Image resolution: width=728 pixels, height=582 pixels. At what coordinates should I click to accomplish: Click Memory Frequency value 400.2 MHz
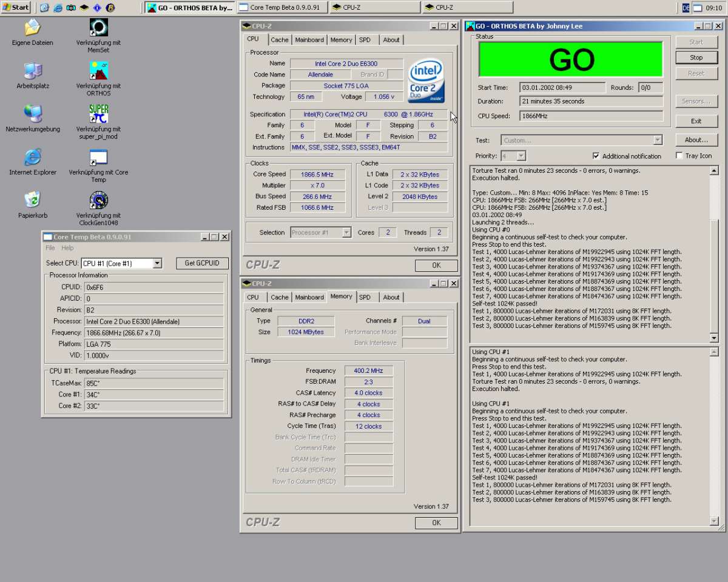click(368, 370)
